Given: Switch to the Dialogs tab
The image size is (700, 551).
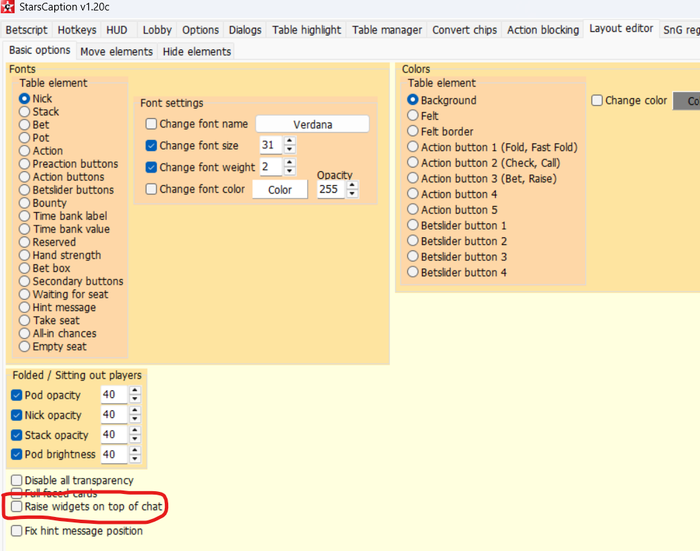Looking at the screenshot, I should (x=245, y=30).
